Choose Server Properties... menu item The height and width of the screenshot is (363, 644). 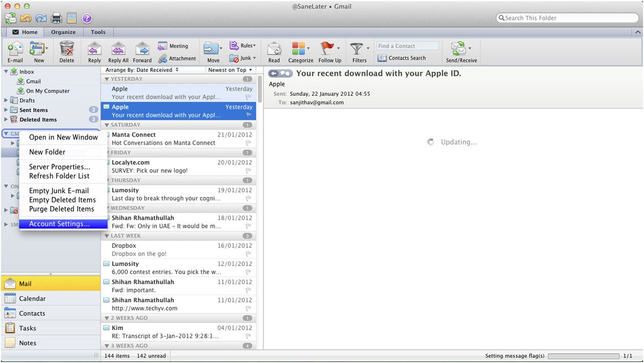[x=63, y=167]
